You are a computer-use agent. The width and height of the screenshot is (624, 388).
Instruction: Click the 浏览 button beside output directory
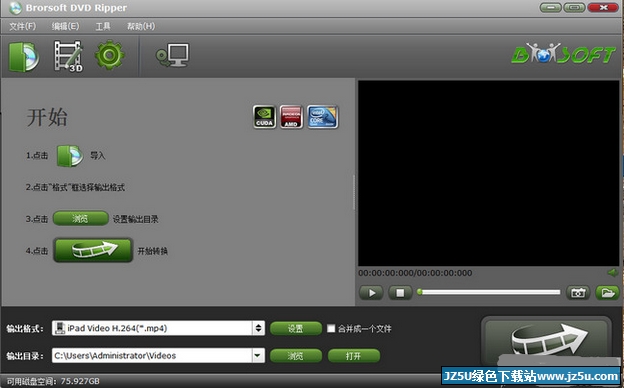pyautogui.click(x=296, y=356)
